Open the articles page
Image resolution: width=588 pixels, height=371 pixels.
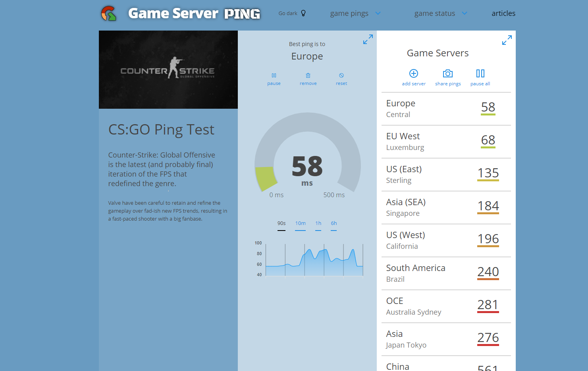(503, 13)
